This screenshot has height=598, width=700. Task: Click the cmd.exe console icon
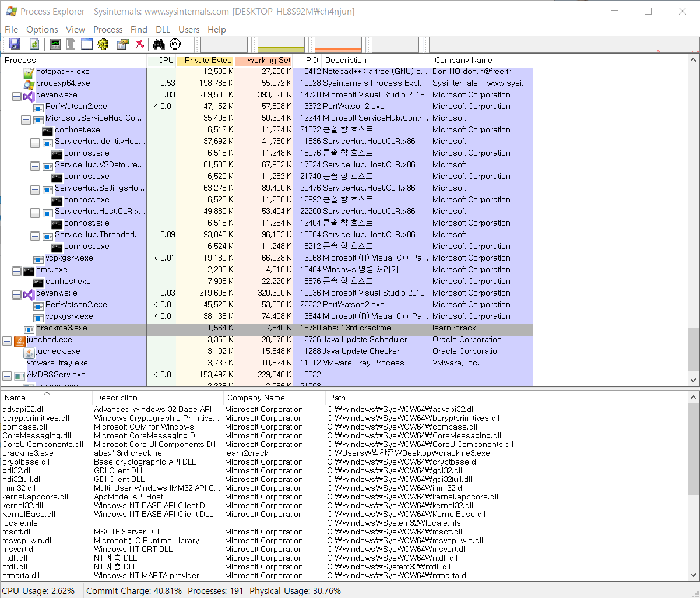29,270
